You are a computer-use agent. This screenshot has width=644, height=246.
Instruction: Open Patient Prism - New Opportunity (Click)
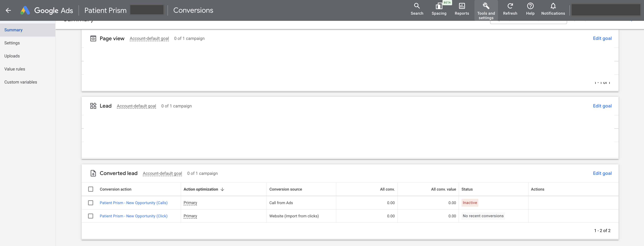pyautogui.click(x=134, y=216)
